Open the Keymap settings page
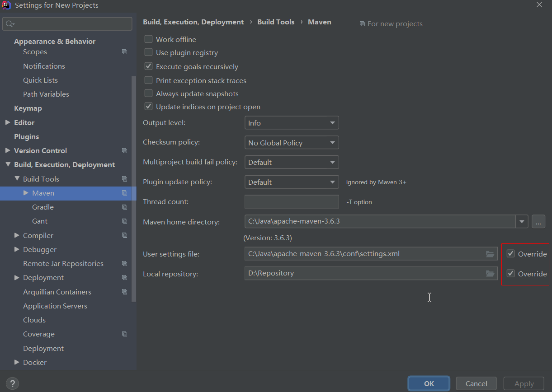This screenshot has width=552, height=392. [x=28, y=108]
